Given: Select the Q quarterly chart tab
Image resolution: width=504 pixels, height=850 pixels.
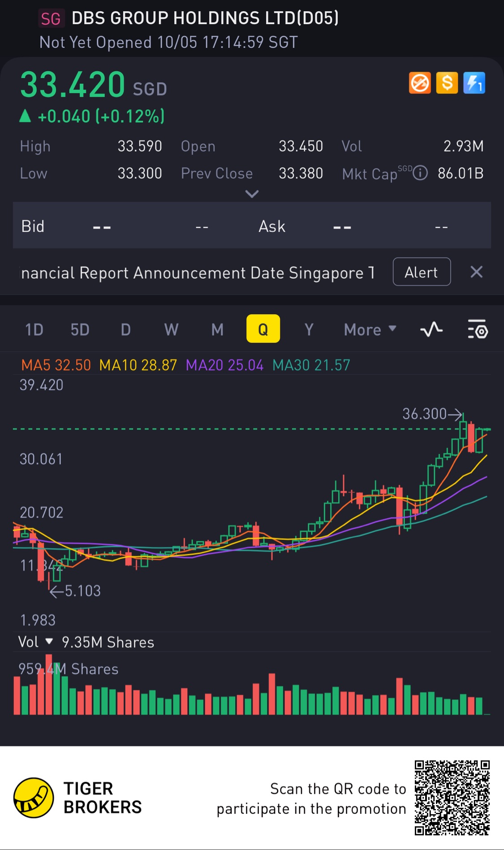Looking at the screenshot, I should pyautogui.click(x=263, y=329).
